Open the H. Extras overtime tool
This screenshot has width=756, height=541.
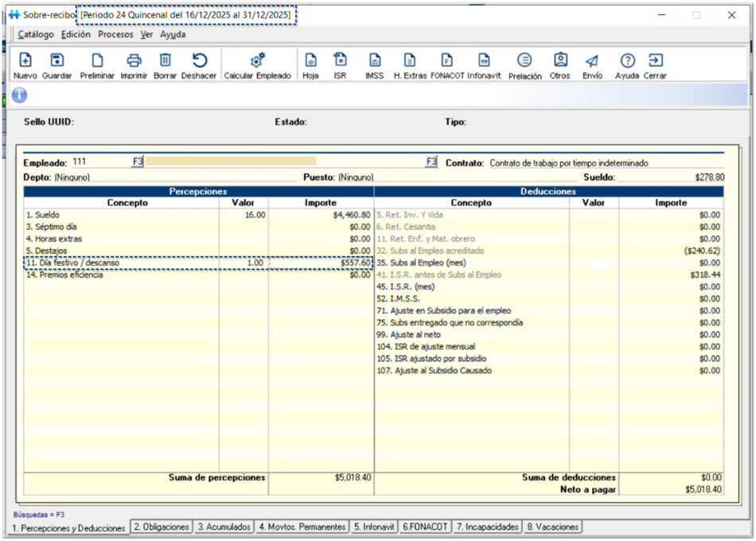[410, 65]
